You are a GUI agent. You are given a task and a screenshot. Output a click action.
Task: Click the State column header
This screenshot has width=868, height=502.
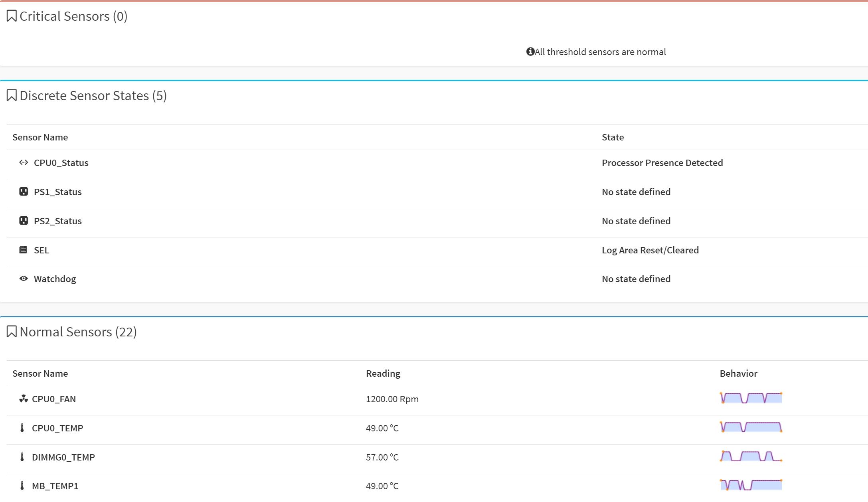(x=613, y=137)
